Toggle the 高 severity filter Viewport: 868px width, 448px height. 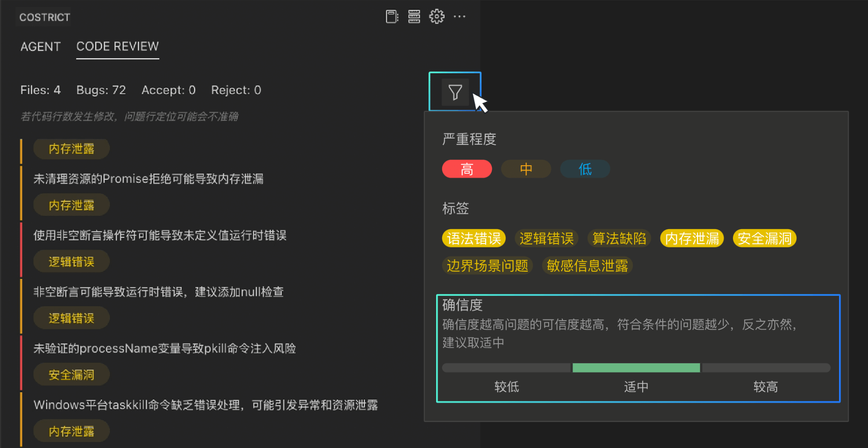click(467, 169)
